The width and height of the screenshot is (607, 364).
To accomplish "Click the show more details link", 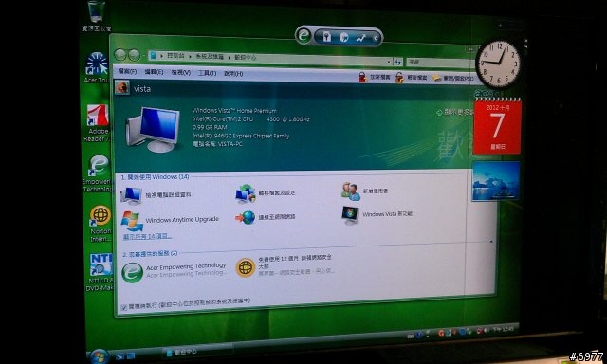I will click(x=455, y=112).
